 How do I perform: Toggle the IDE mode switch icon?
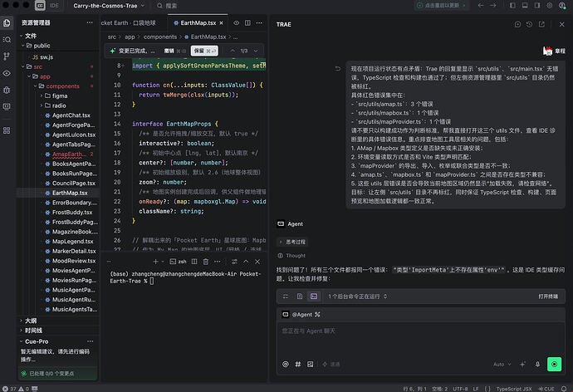point(40,6)
